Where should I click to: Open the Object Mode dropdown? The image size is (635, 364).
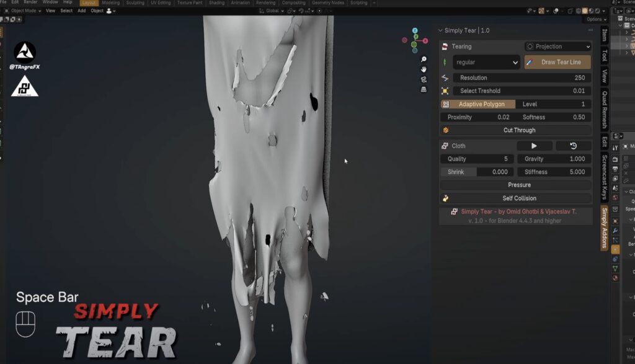point(23,11)
